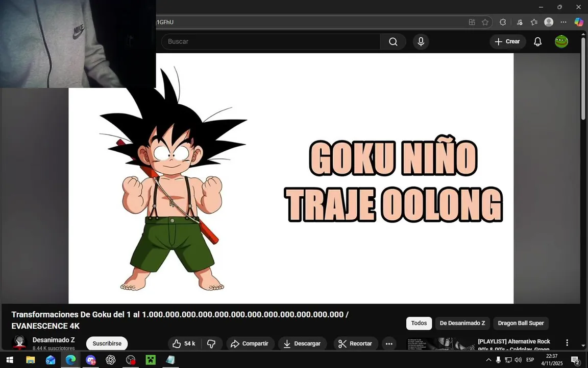Image resolution: width=588 pixels, height=368 pixels.
Task: Click the system tray microphone icon
Action: coord(498,360)
